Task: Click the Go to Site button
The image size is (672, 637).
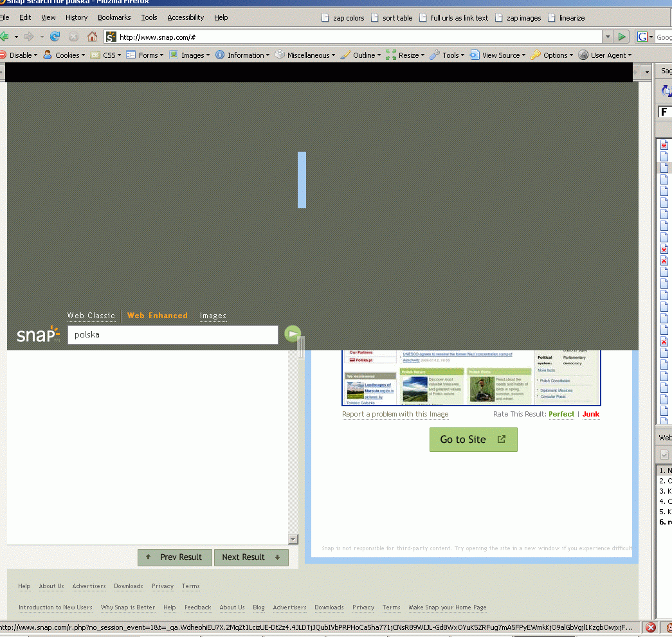Action: coord(473,440)
